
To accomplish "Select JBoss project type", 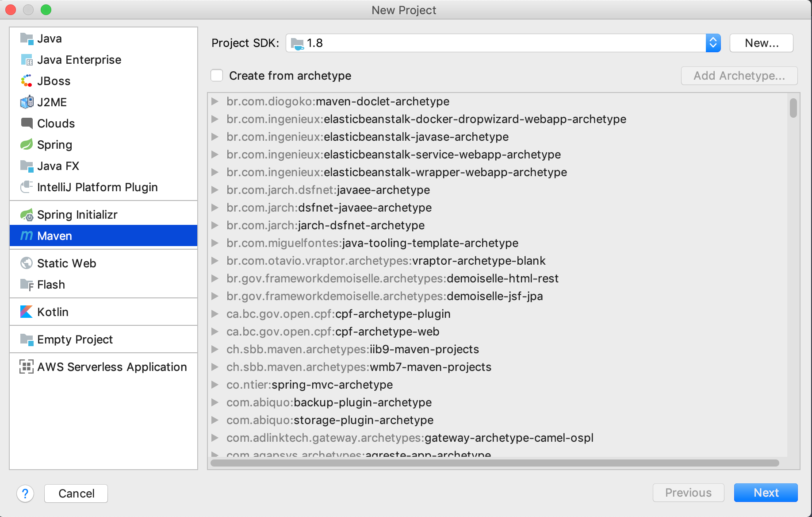I will pyautogui.click(x=103, y=81).
